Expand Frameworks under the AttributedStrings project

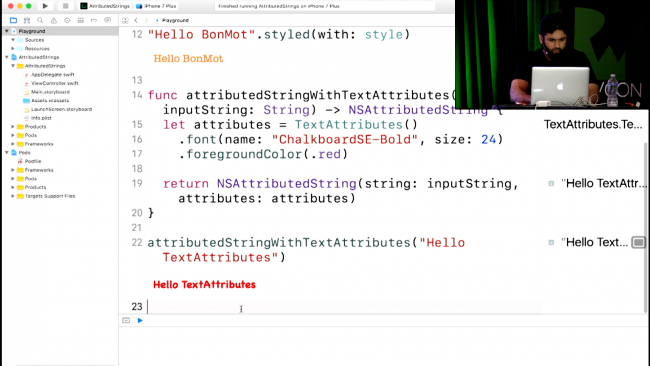pyautogui.click(x=13, y=144)
